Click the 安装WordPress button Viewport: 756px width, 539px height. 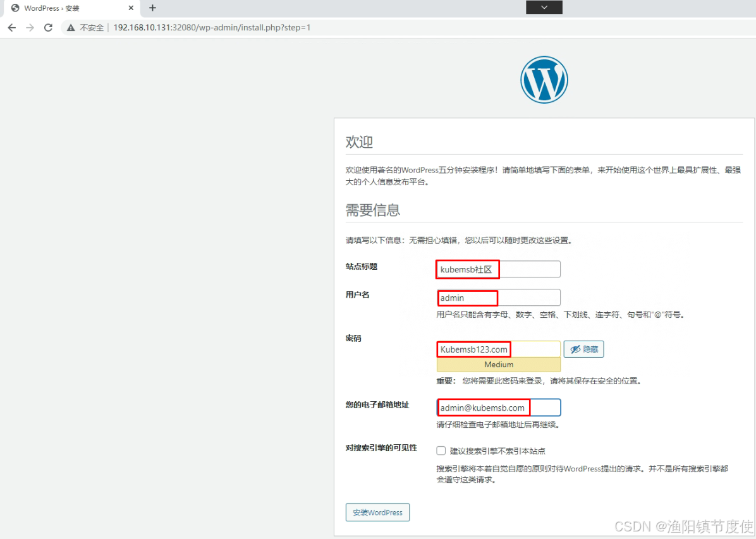(377, 512)
